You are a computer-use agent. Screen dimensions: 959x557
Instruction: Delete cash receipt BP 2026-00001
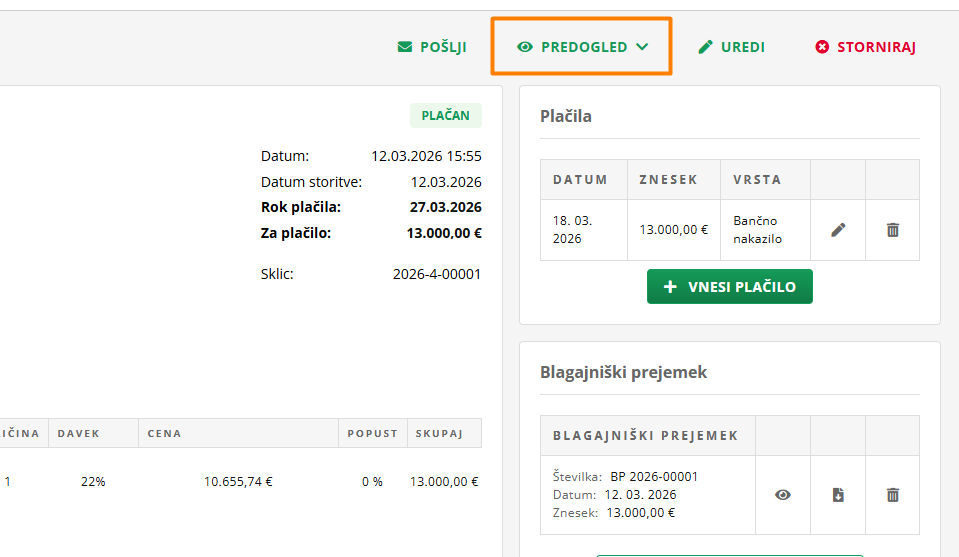coord(893,495)
